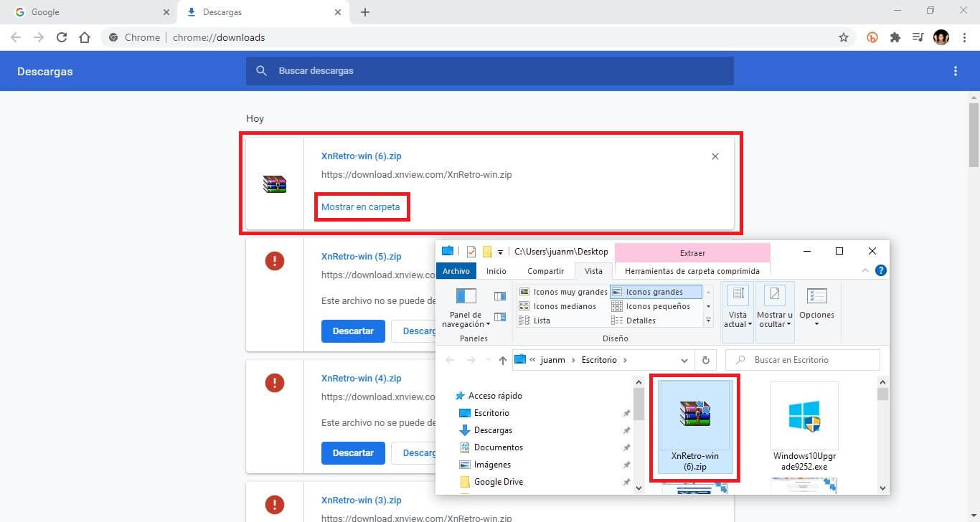
Task: Expand the chevron after Escritorio in the breadcrumb
Action: point(625,360)
